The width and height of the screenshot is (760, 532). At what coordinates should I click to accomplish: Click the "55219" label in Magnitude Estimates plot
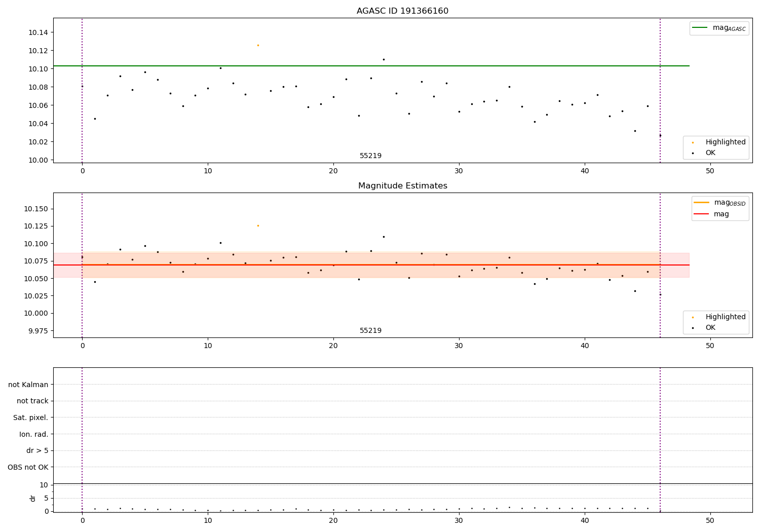(370, 331)
